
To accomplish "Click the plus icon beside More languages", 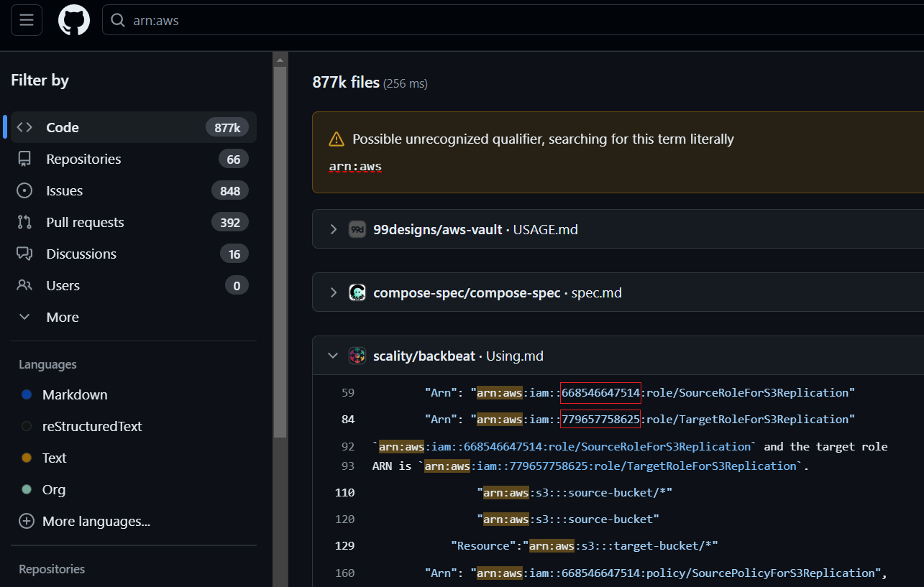I will pyautogui.click(x=27, y=521).
